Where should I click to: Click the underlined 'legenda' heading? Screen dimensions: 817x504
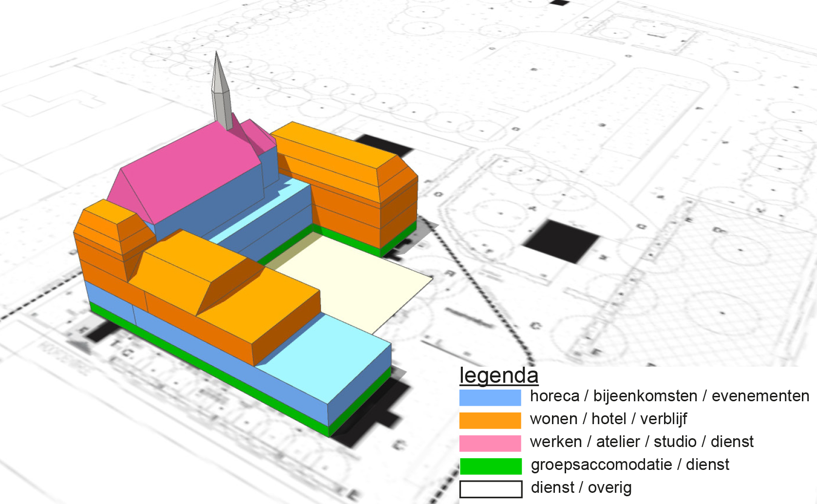click(499, 375)
